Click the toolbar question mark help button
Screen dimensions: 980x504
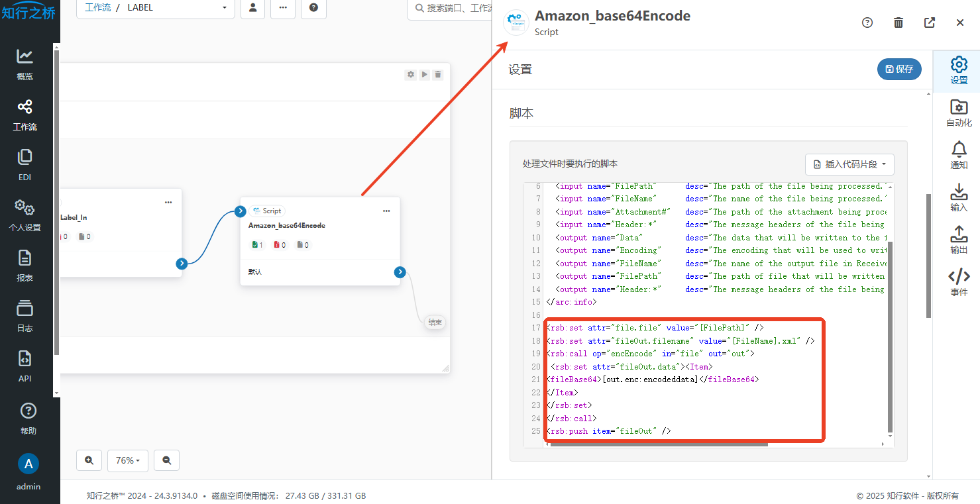[x=313, y=8]
